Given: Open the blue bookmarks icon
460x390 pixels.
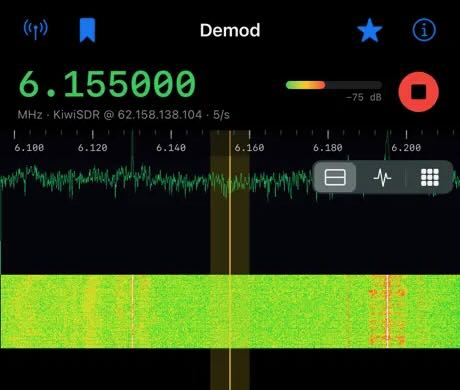Looking at the screenshot, I should pos(87,30).
